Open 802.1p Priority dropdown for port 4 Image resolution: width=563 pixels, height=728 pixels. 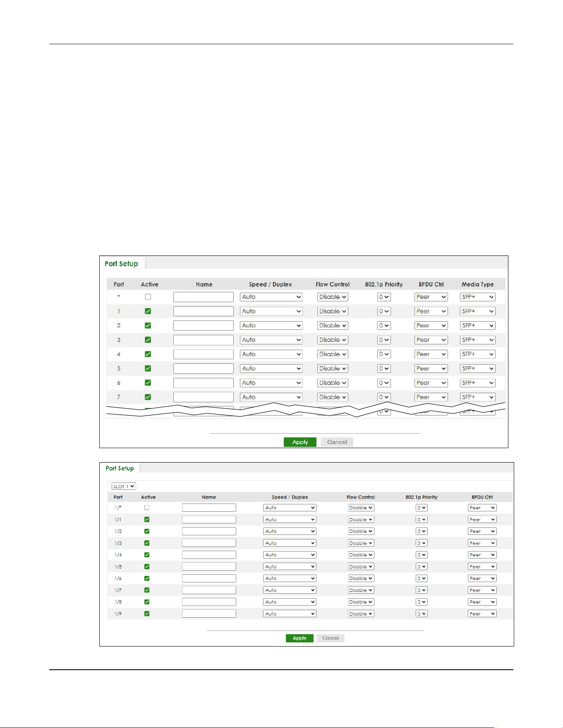tap(384, 354)
